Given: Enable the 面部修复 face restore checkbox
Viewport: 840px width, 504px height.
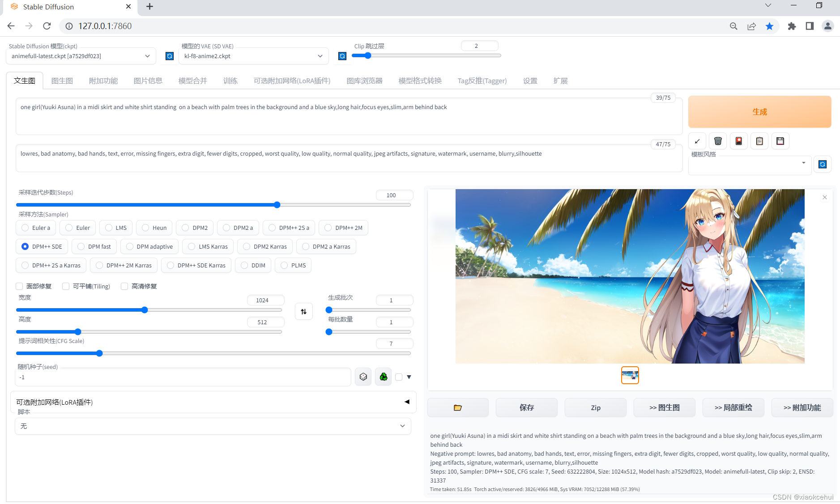Looking at the screenshot, I should pyautogui.click(x=19, y=286).
